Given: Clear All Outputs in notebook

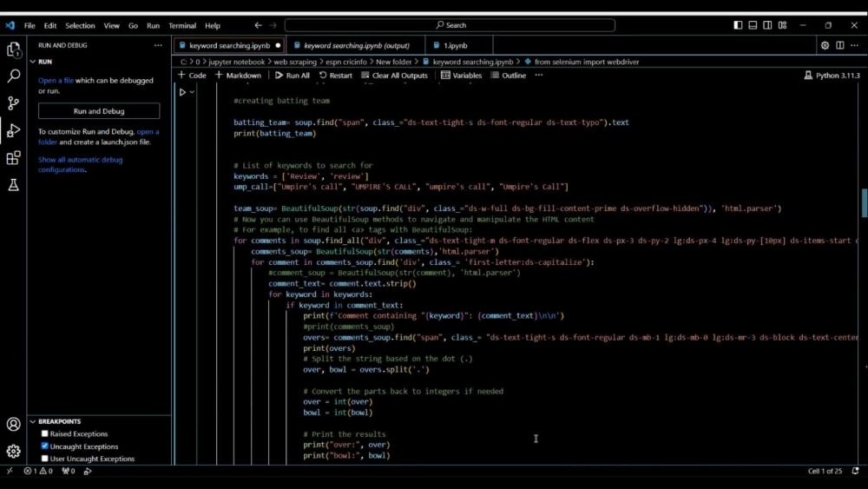Looking at the screenshot, I should click(394, 76).
